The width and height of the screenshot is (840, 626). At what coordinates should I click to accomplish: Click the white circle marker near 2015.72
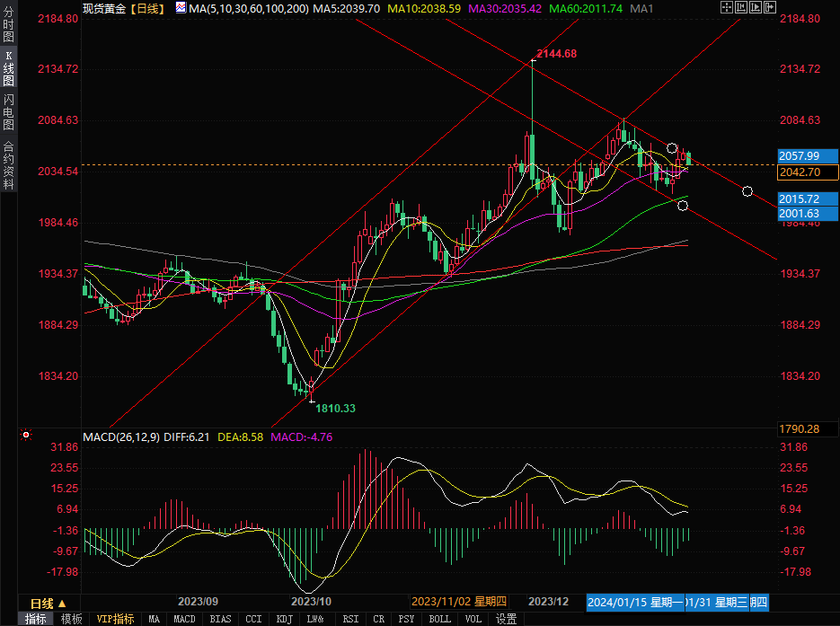(x=747, y=190)
